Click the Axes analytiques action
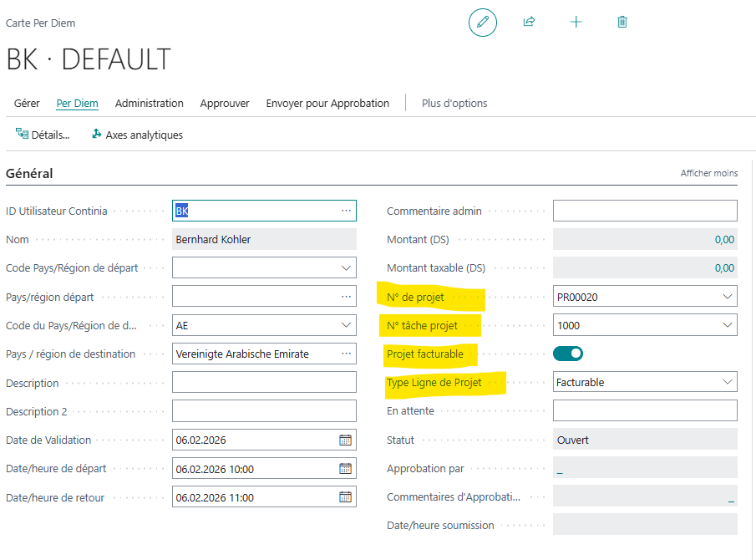 (137, 135)
